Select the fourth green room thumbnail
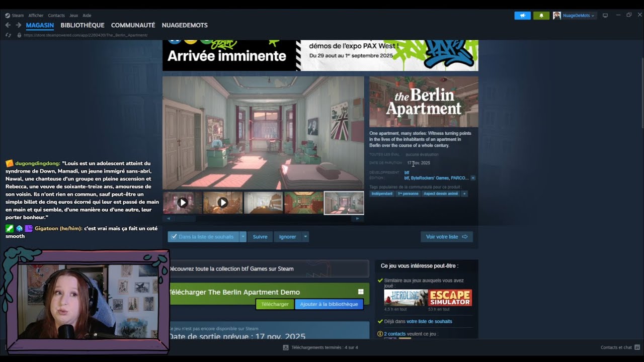Image resolution: width=644 pixels, height=362 pixels. (x=303, y=203)
